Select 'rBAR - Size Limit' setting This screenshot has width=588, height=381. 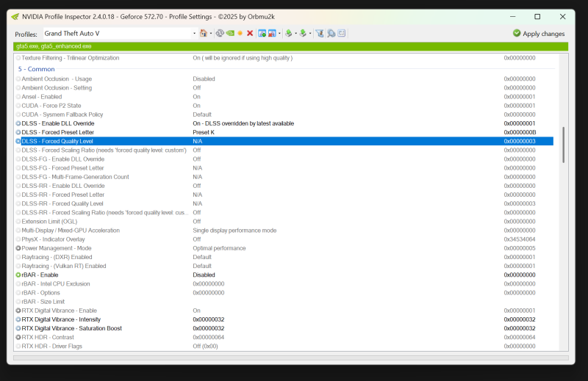(x=284, y=302)
